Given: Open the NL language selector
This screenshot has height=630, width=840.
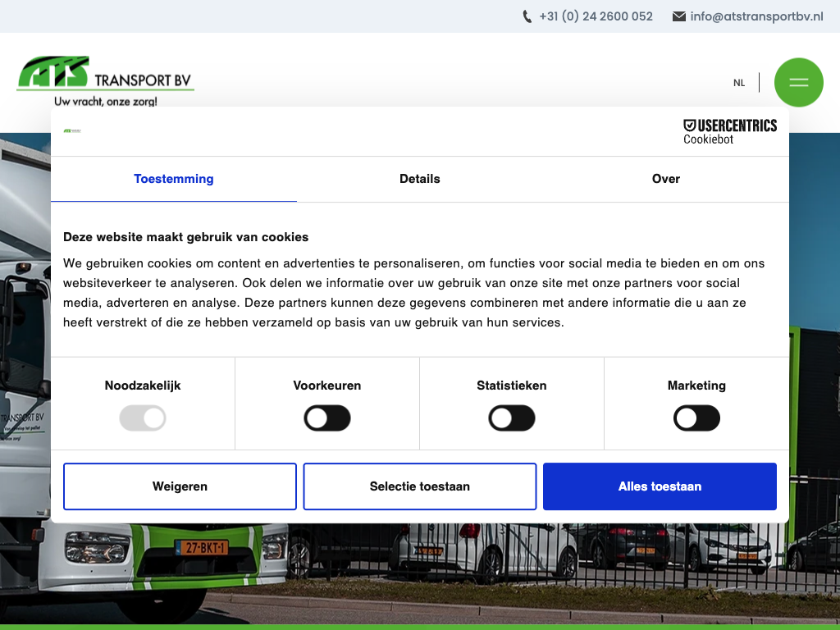Looking at the screenshot, I should point(739,83).
